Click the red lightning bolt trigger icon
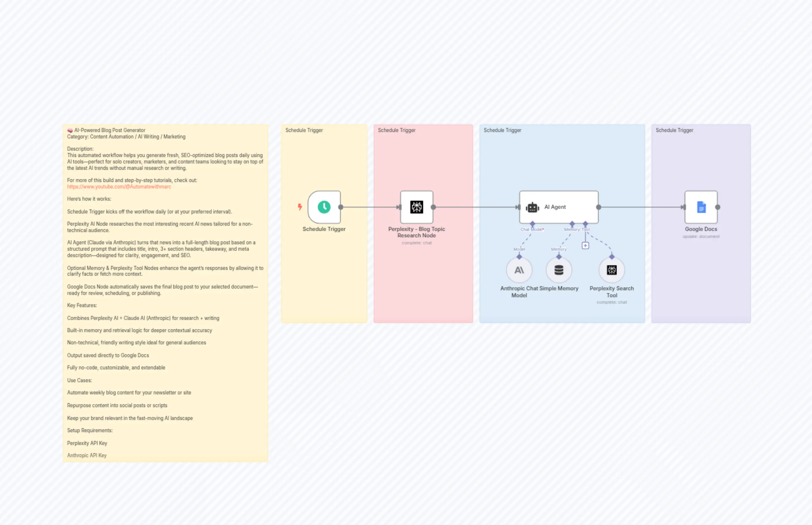Image resolution: width=812 pixels, height=525 pixels. pos(300,207)
